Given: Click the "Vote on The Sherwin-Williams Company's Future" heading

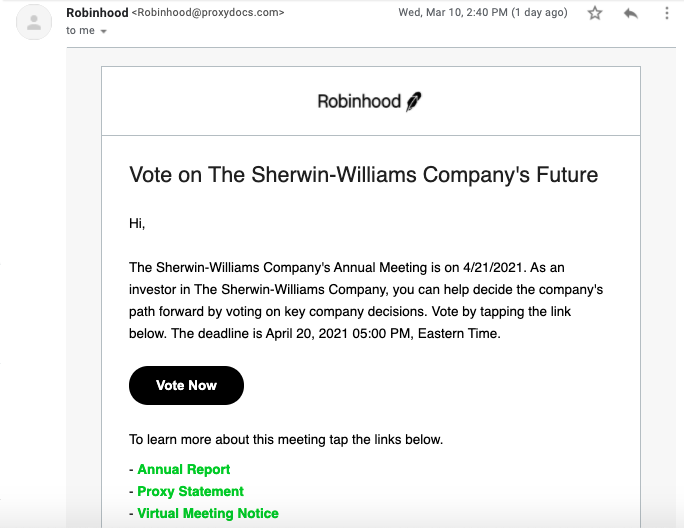Looking at the screenshot, I should [363, 175].
